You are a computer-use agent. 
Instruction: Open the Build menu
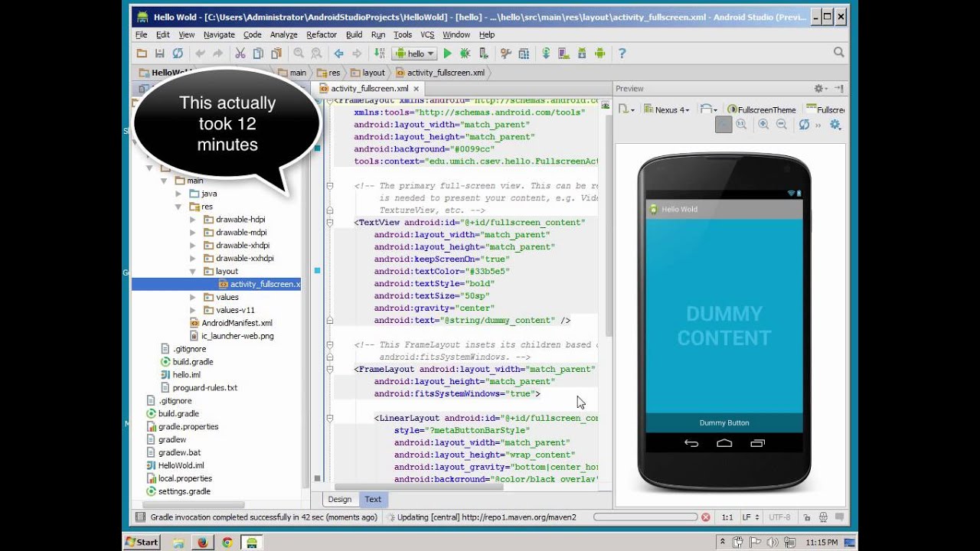pos(354,34)
